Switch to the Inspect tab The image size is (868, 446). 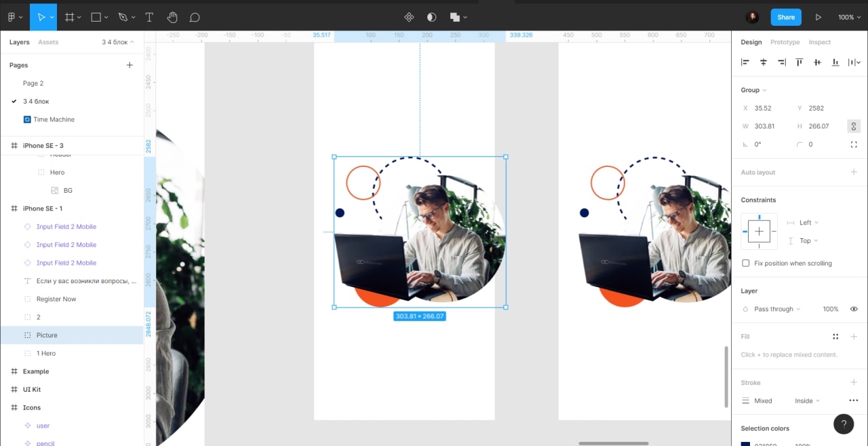click(819, 42)
